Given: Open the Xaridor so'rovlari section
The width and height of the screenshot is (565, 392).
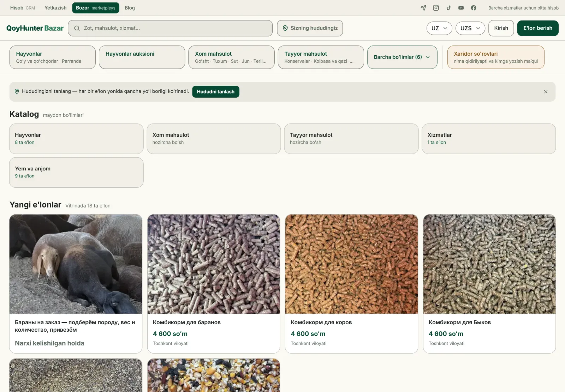Looking at the screenshot, I should 496,57.
